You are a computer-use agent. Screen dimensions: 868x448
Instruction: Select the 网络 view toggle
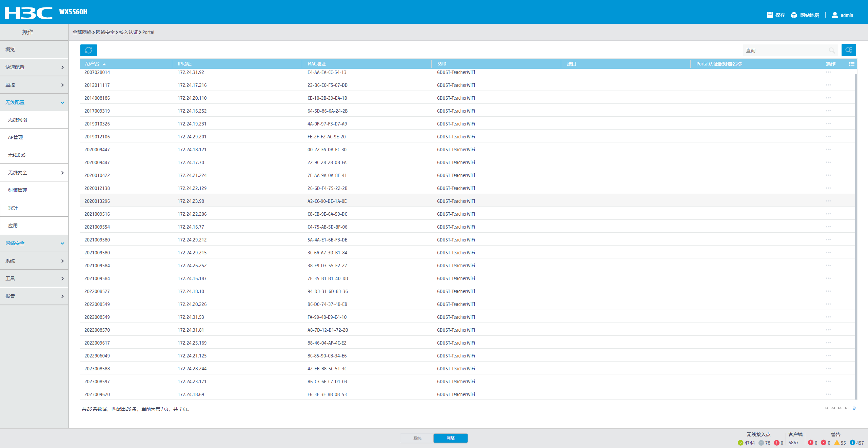pos(450,438)
